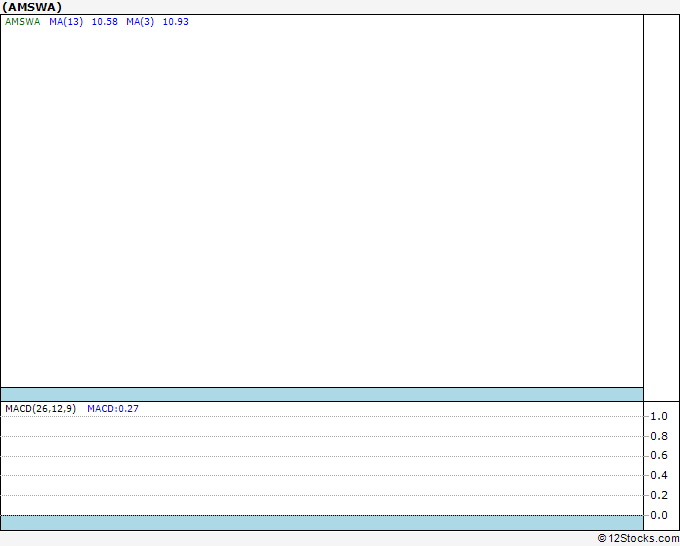
Task: Click the (AMSWA) chart title
Action: click(32, 7)
